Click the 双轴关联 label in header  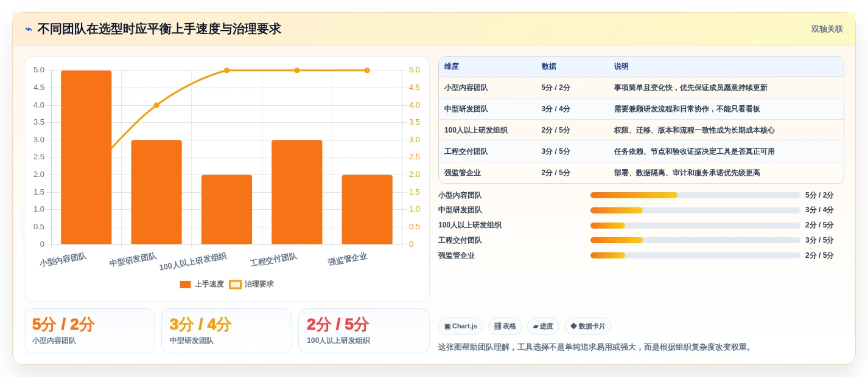[827, 29]
